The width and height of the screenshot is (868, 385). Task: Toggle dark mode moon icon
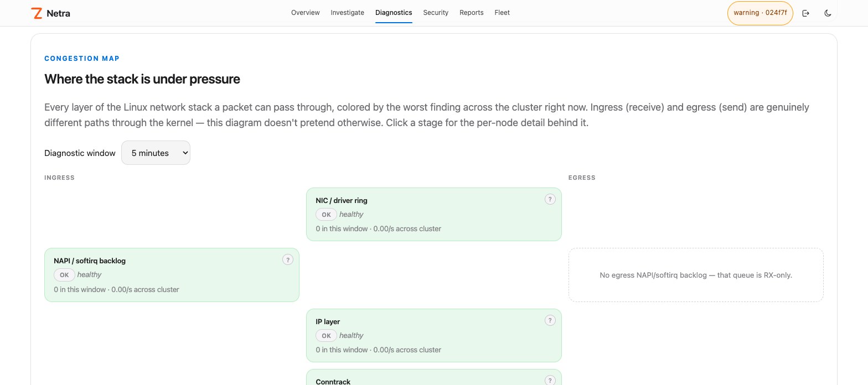click(828, 13)
